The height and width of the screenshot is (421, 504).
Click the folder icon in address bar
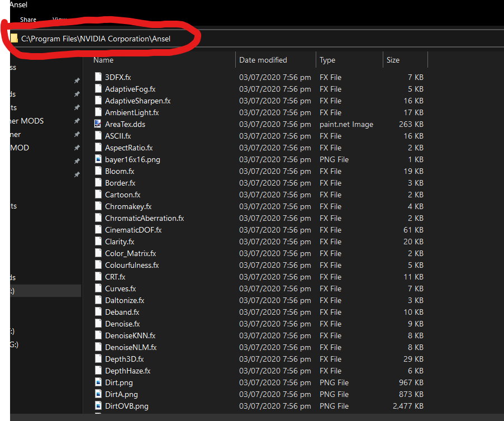coord(14,38)
